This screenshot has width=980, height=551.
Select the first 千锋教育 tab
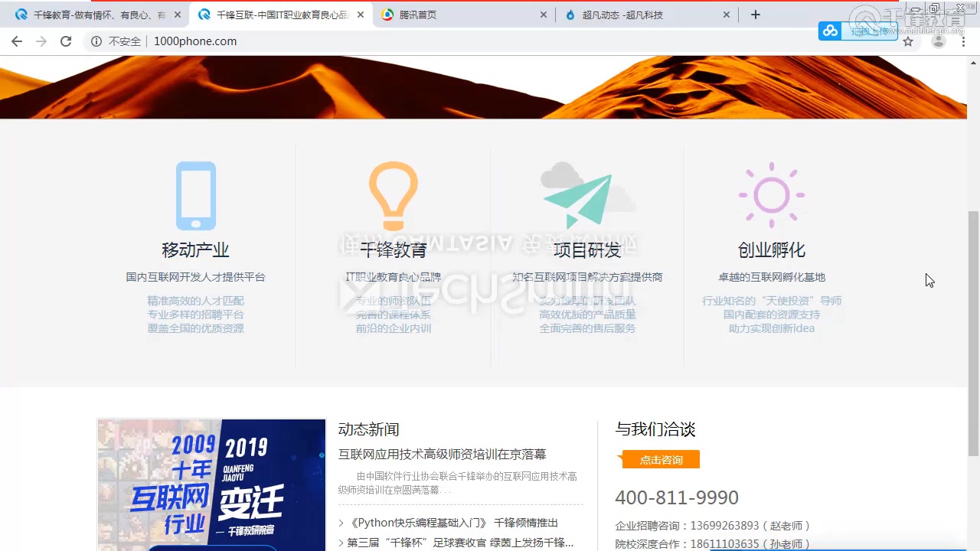tap(92, 14)
